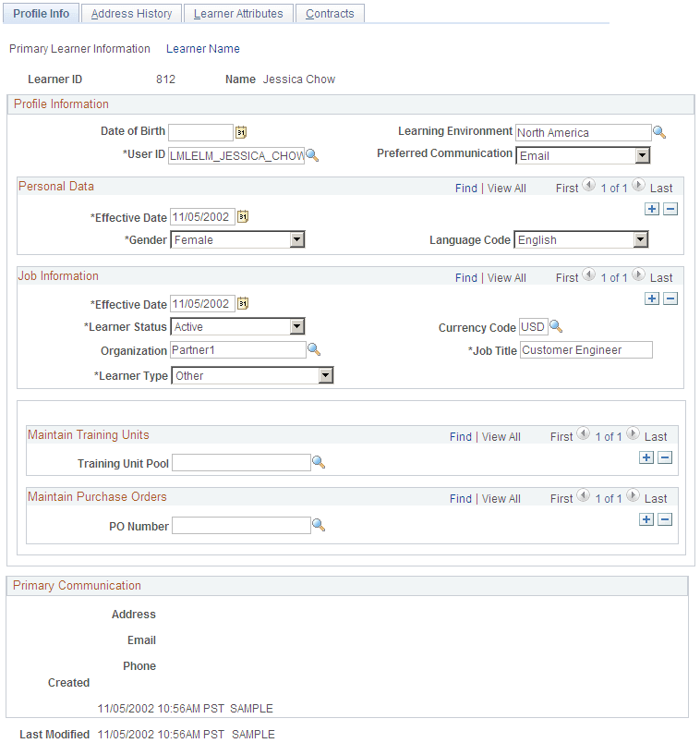Viewport: 700px width, 743px height.
Task: Open the Learning Environment lookup magnifier
Action: tap(659, 132)
